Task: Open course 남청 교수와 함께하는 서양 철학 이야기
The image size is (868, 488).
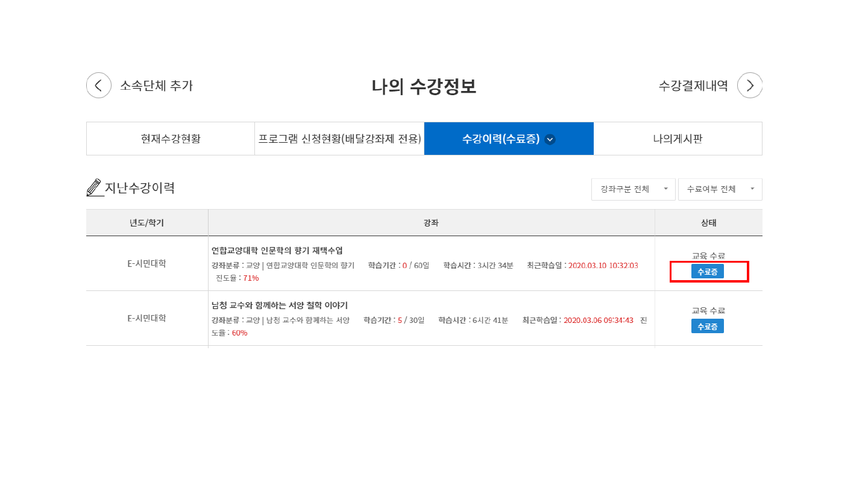Action: 279,305
